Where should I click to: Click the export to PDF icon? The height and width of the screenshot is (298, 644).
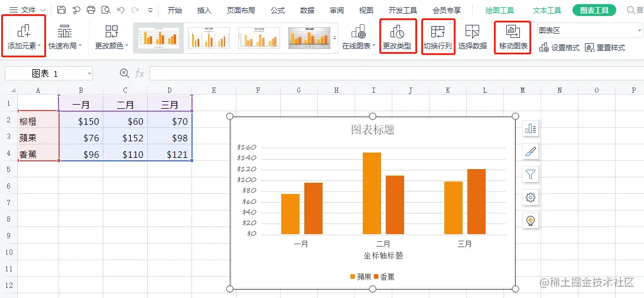pos(76,10)
